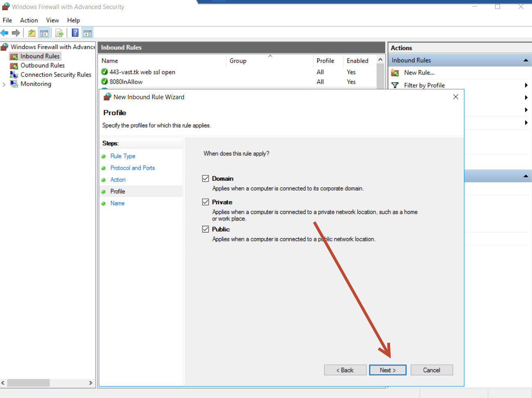Go to Protocol and Ports step
The height and width of the screenshot is (398, 532).
click(x=132, y=168)
